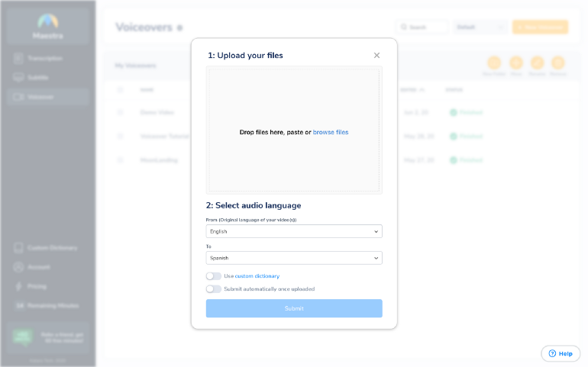Image resolution: width=588 pixels, height=367 pixels.
Task: Toggle Submit automatically once uploaded
Action: pyautogui.click(x=213, y=289)
